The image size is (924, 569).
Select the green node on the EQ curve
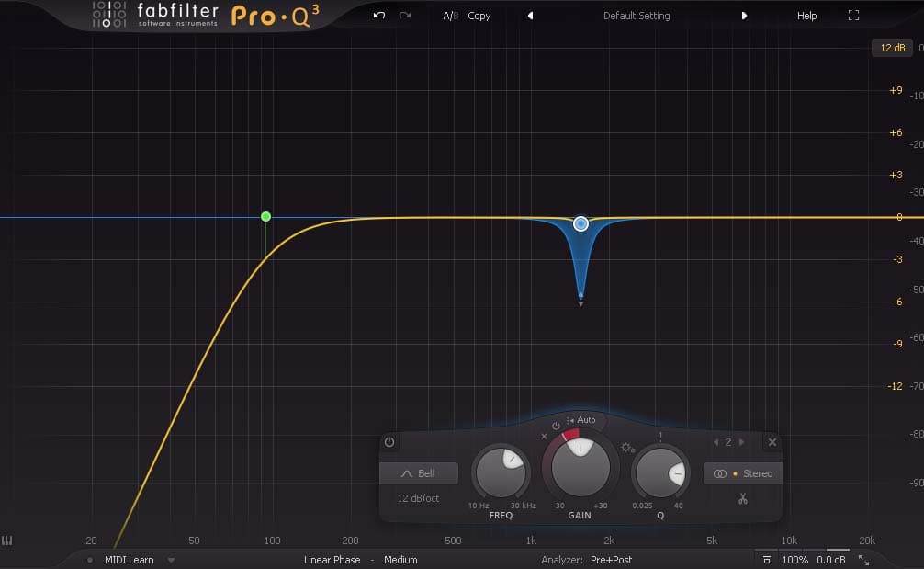tap(265, 216)
